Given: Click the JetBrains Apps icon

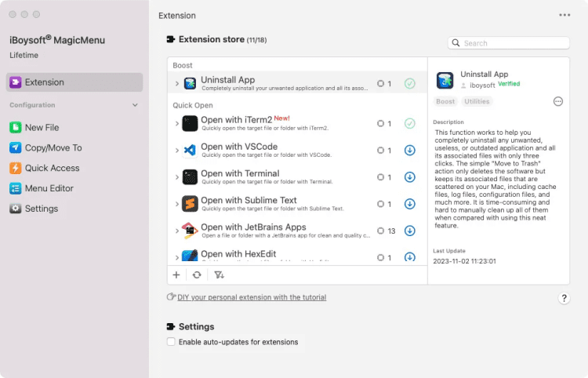Looking at the screenshot, I should (190, 231).
